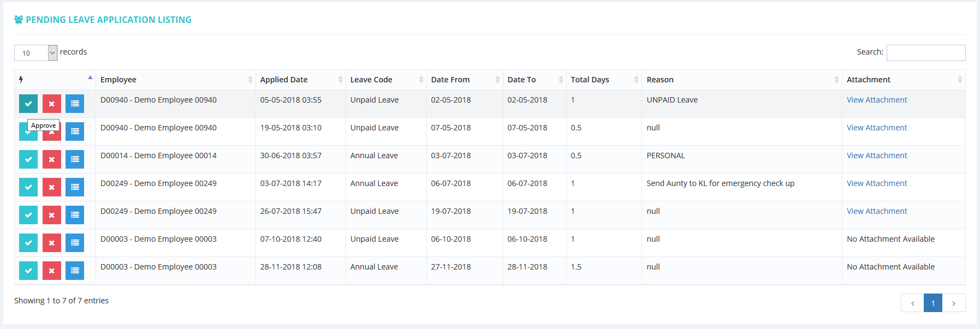This screenshot has width=980, height=329.
Task: Open details for leave applied 19-05-2018 03:10
Action: click(x=75, y=131)
